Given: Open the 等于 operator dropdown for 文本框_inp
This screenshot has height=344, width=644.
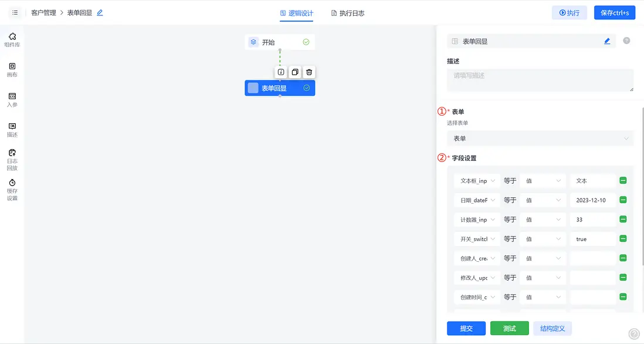Looking at the screenshot, I should 510,180.
